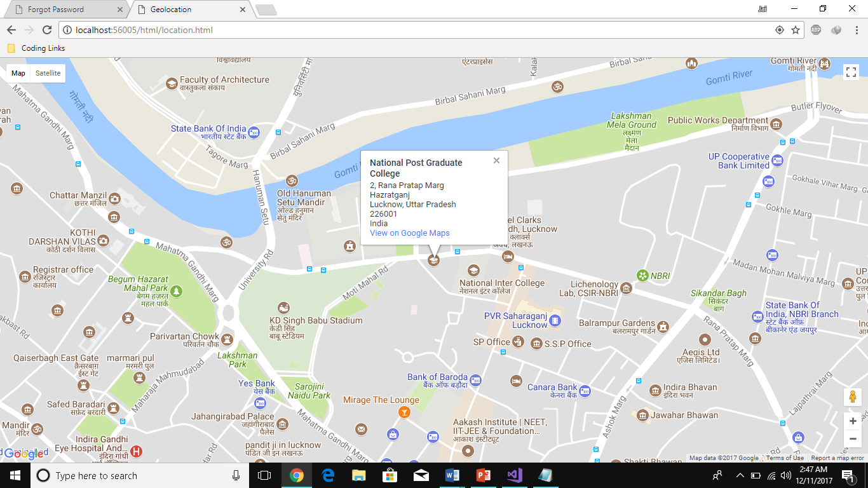This screenshot has height=488, width=868.
Task: Open the Action Center notifications
Action: pyautogui.click(x=848, y=475)
